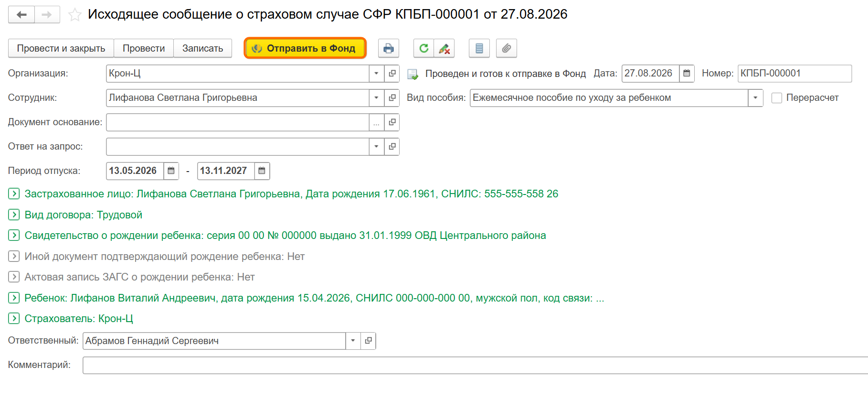
Task: Click the Номер field КПБП-000001
Action: [x=794, y=74]
